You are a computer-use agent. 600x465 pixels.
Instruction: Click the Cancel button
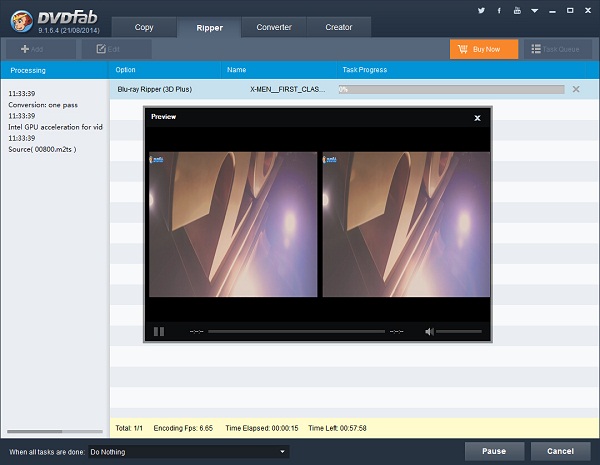(561, 451)
